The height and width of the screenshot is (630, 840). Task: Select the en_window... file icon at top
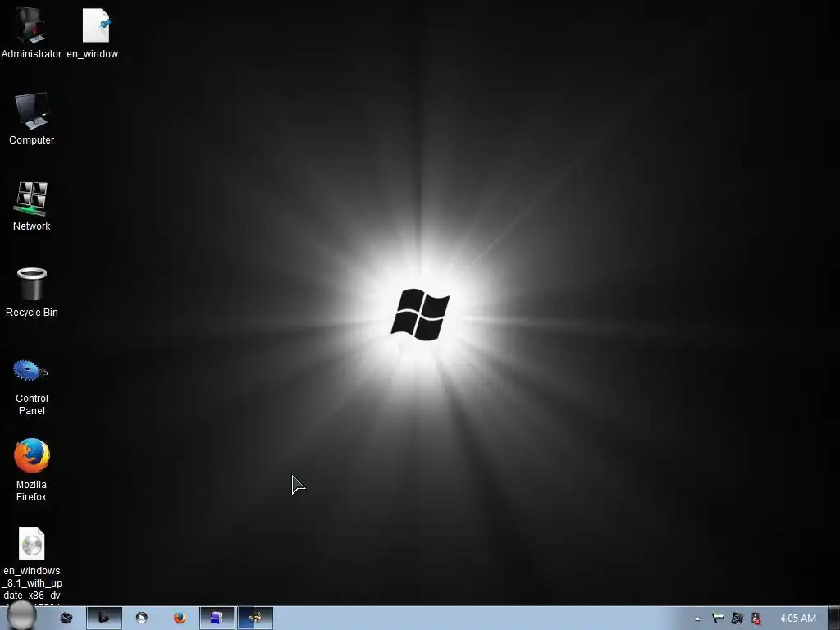pos(95,32)
